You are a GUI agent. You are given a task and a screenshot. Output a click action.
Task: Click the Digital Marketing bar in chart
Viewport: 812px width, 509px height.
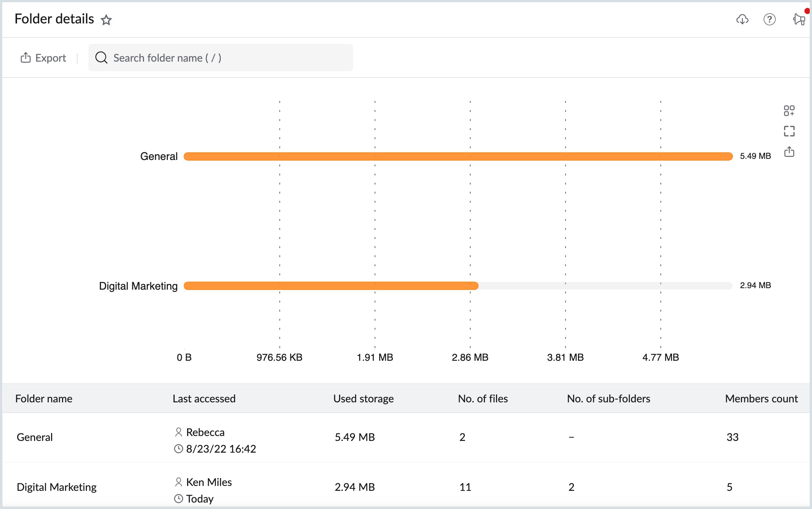coord(330,286)
